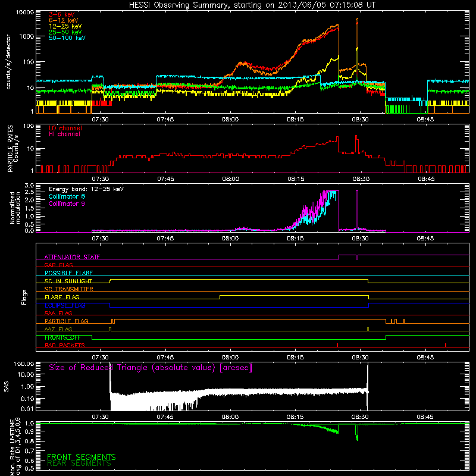This screenshot has height=476, width=476.
Task: Click the HESSI Observing Summary title
Action: (252, 5)
